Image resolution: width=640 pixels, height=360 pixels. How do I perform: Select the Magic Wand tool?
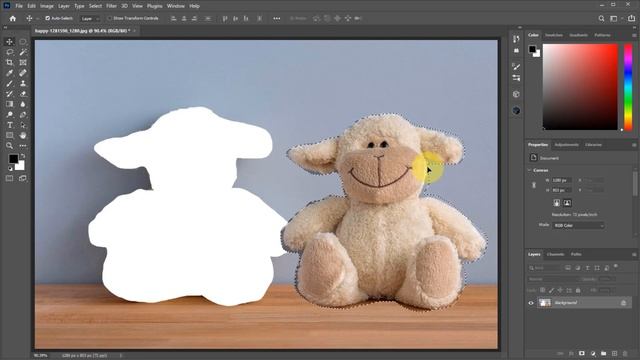coord(23,52)
